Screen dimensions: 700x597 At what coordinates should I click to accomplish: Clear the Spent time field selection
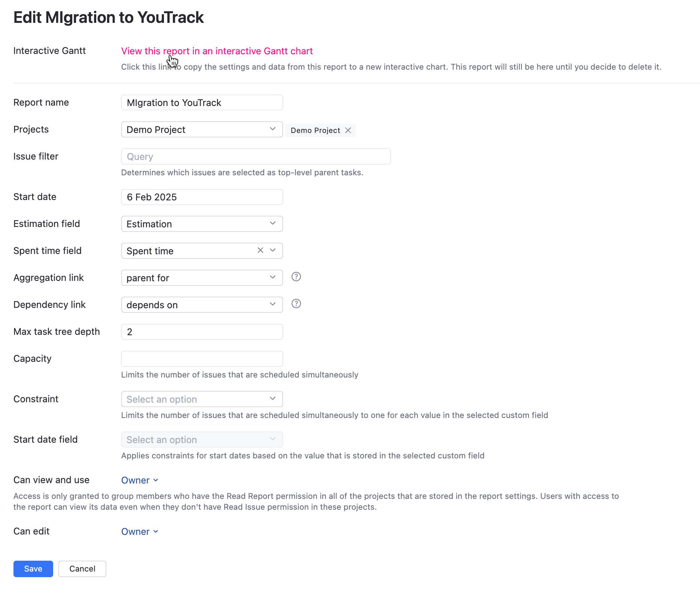[261, 250]
